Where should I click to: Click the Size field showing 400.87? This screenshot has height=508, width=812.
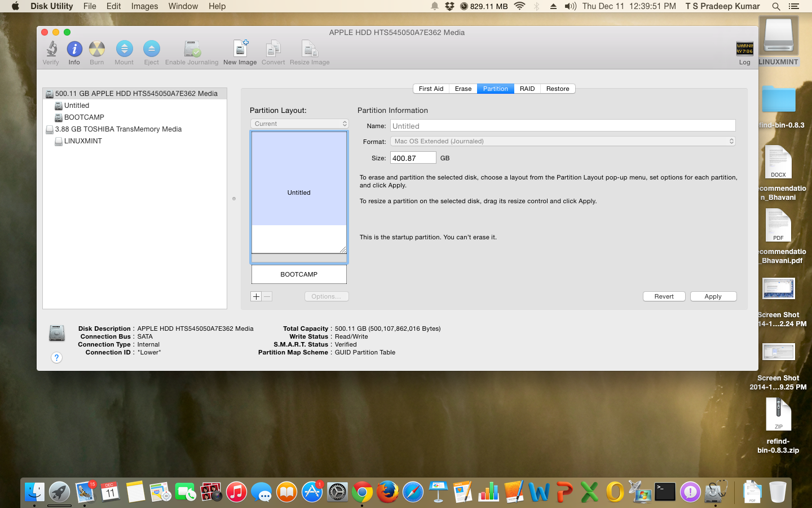413,157
